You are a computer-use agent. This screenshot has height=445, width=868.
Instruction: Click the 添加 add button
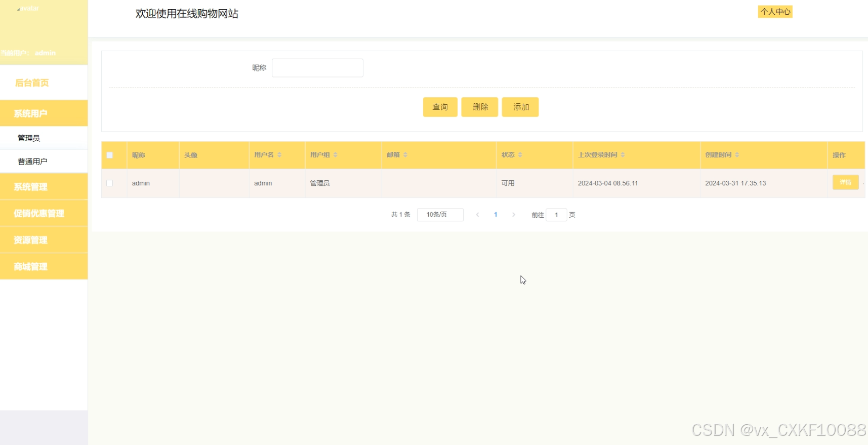click(520, 107)
